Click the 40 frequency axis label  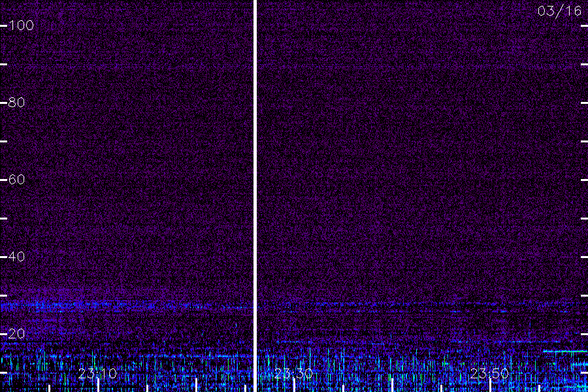[16, 257]
